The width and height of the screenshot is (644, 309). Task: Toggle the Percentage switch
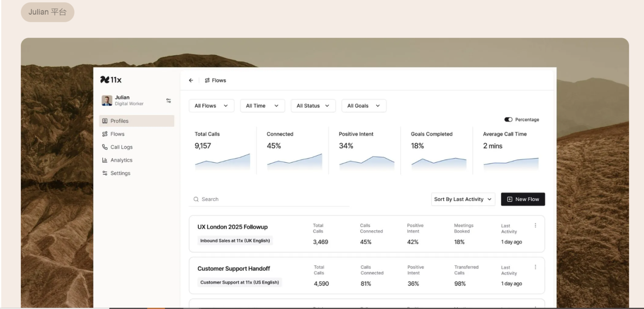pyautogui.click(x=508, y=120)
